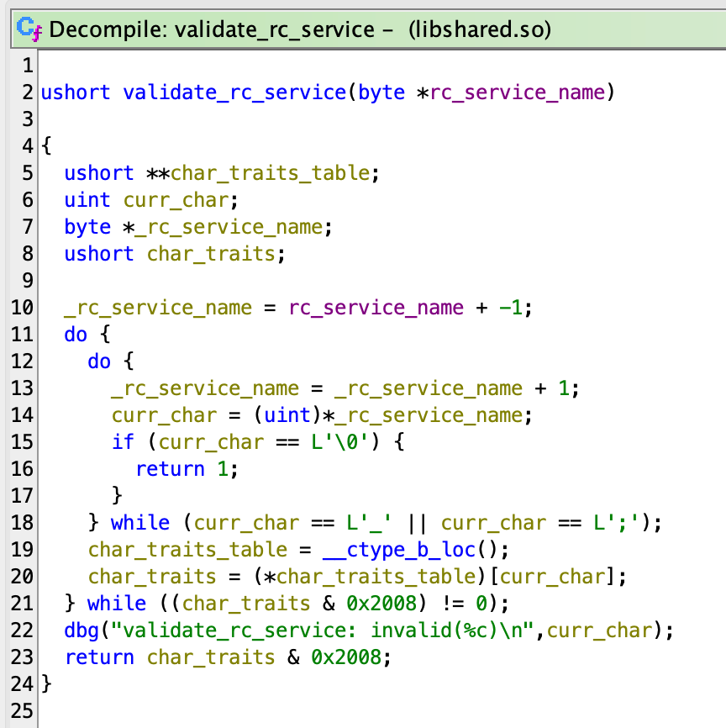
Task: Click the dbg function call
Action: (x=82, y=630)
